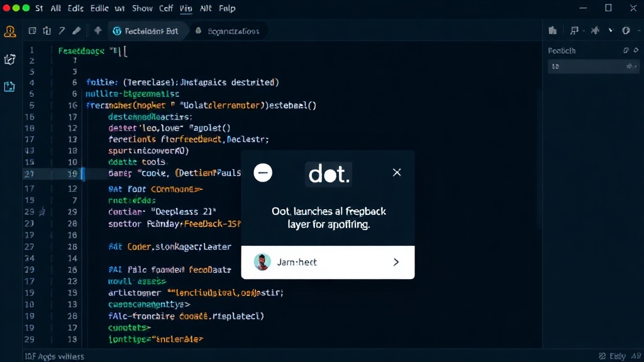Open the All menu in menu bar
The width and height of the screenshot is (644, 362).
click(x=55, y=8)
